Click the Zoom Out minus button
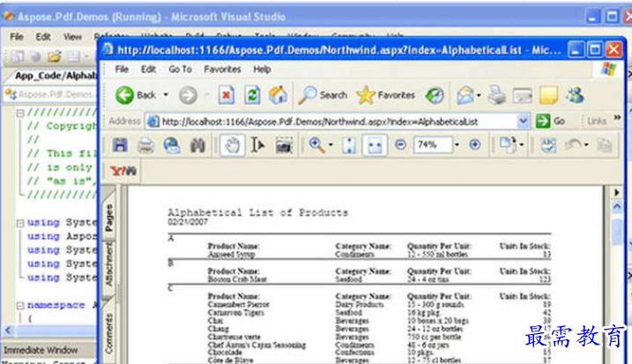Screen dimensions: 632x364 point(400,145)
